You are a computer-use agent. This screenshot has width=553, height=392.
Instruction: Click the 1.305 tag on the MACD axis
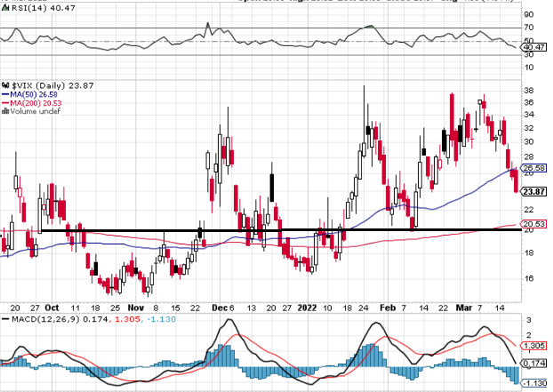point(534,346)
